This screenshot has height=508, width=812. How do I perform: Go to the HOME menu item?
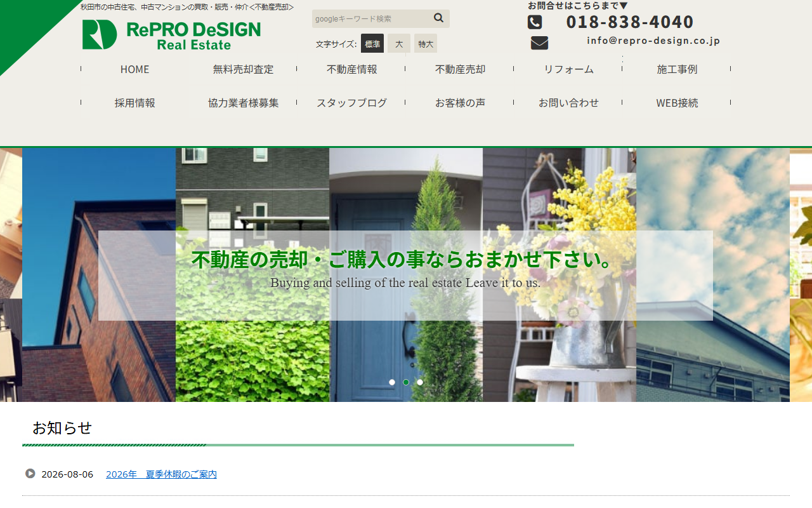click(135, 69)
